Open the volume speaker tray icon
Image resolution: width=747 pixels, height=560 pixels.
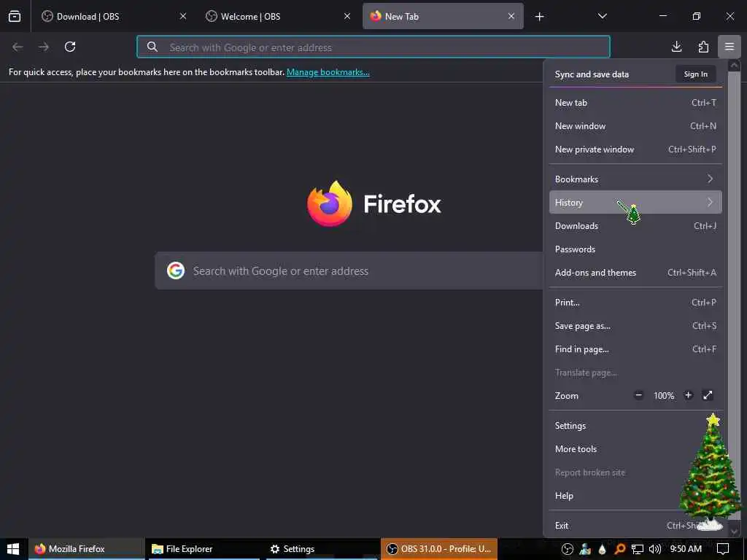pos(655,549)
